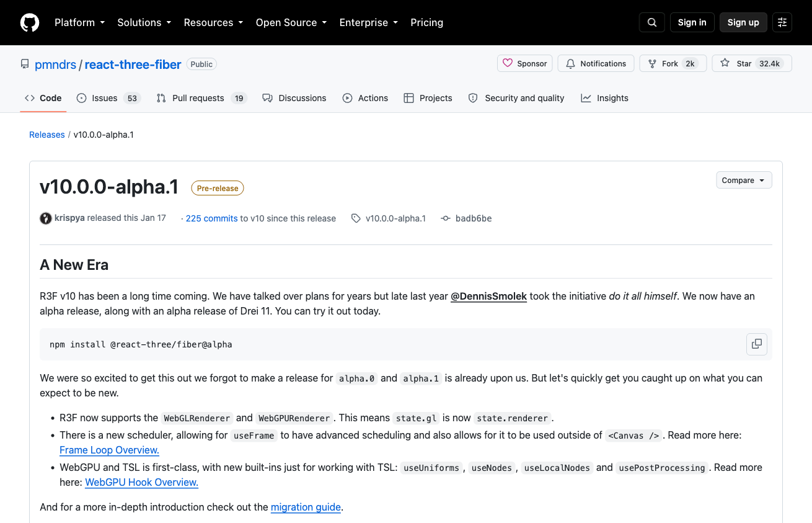
Task: Open Security and quality tab
Action: coord(516,98)
